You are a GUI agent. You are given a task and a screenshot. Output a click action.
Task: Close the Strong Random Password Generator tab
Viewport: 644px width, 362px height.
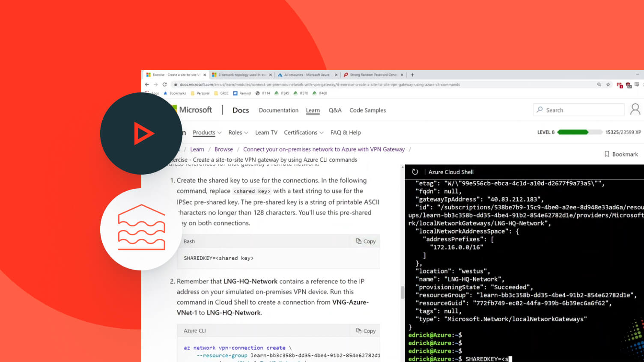click(x=402, y=75)
